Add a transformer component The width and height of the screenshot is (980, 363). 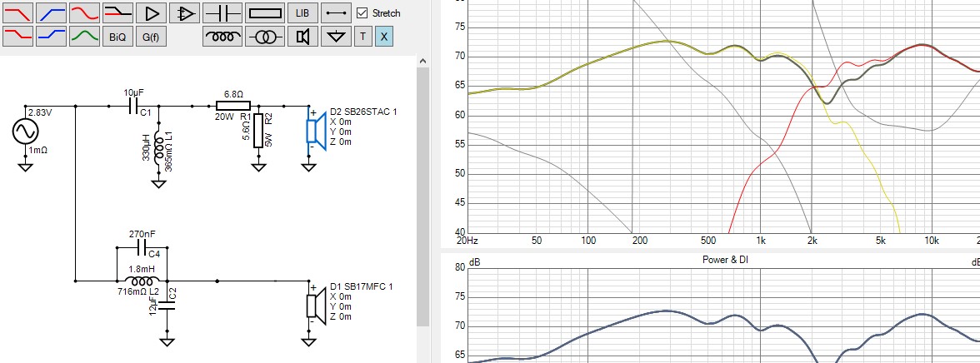point(265,37)
